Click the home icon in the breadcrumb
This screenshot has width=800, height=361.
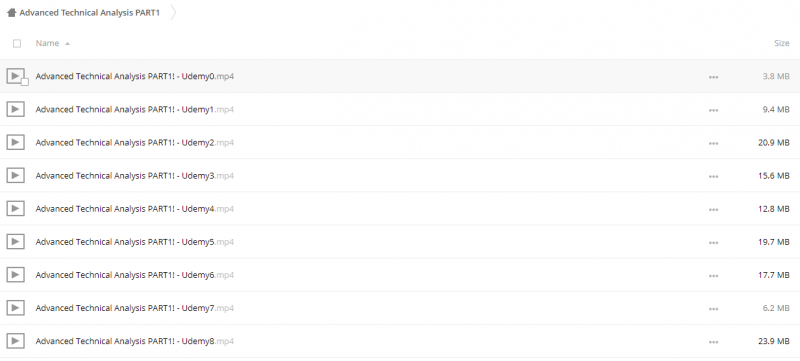coord(11,13)
